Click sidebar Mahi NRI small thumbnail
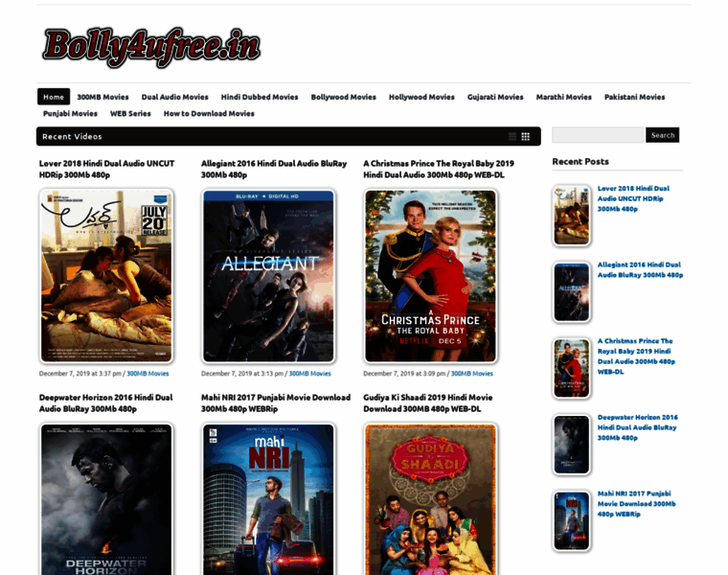 pos(572,520)
